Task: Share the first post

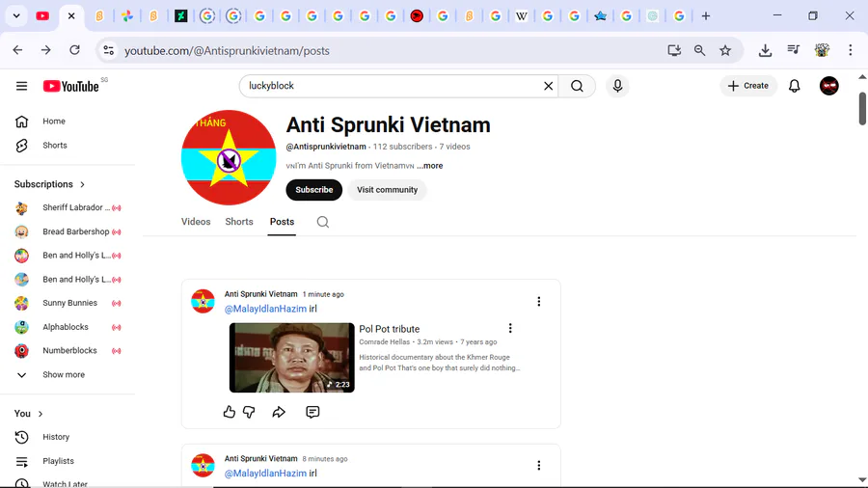Action: (x=279, y=412)
